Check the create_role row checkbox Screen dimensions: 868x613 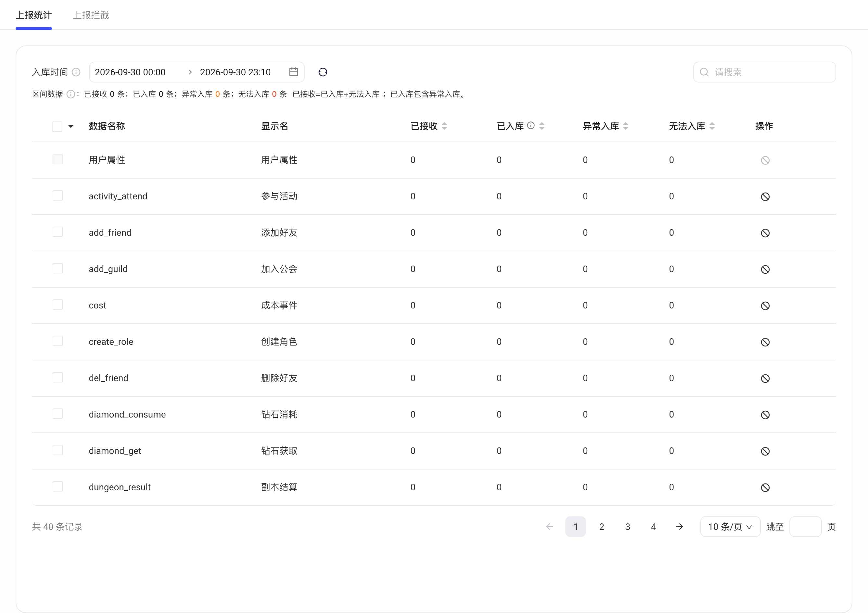[x=58, y=341]
